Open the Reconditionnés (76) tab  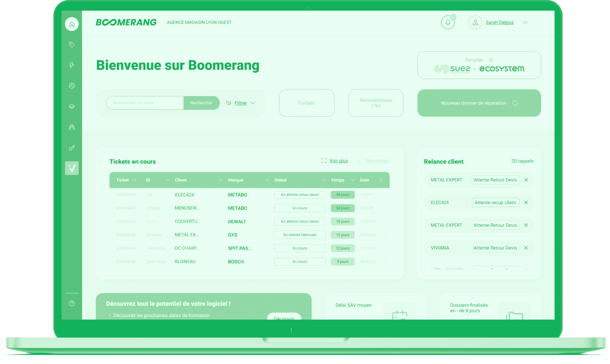point(376,103)
